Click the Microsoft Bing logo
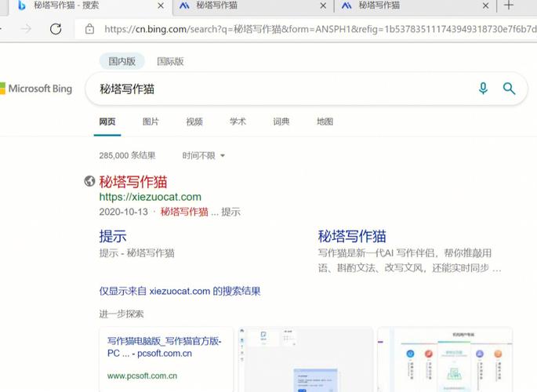This screenshot has width=537, height=392. (x=36, y=89)
